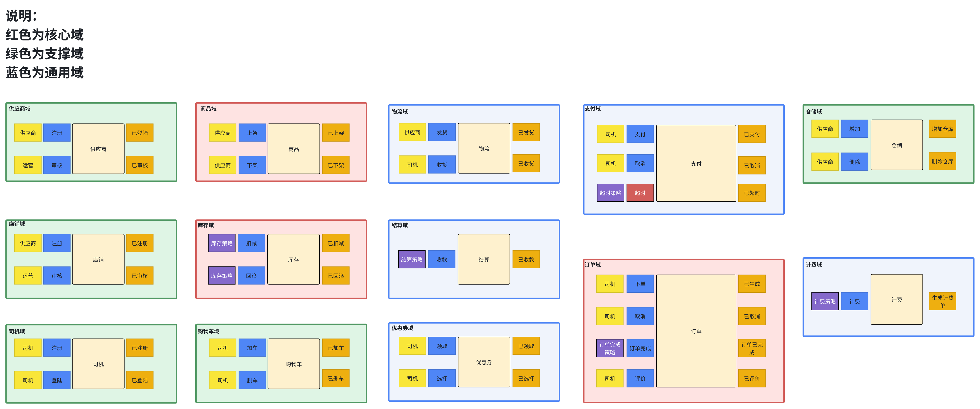This screenshot has height=409, width=980.
Task: Click the 删除仓库 event box
Action: [x=942, y=161]
